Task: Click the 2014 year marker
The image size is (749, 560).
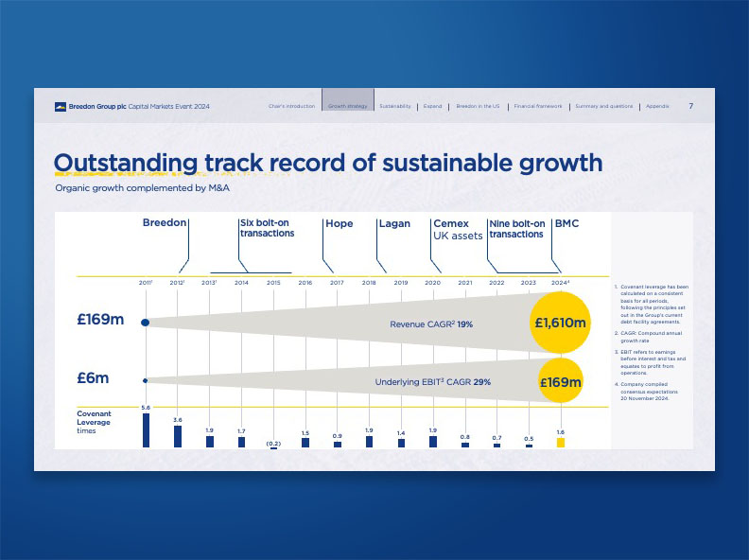Action: tap(241, 283)
